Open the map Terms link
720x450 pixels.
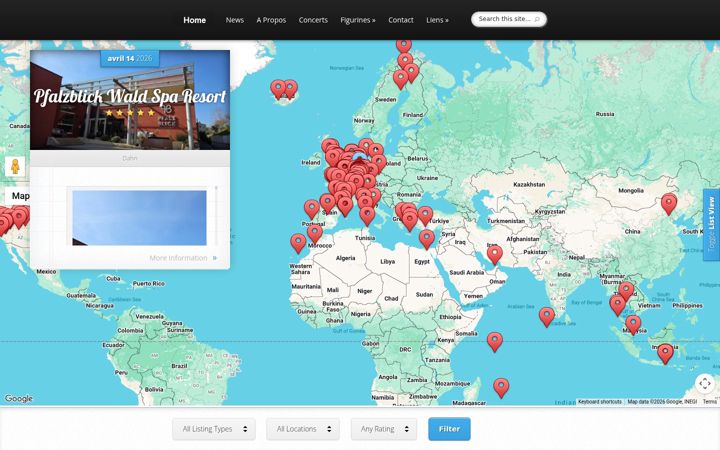pyautogui.click(x=710, y=402)
